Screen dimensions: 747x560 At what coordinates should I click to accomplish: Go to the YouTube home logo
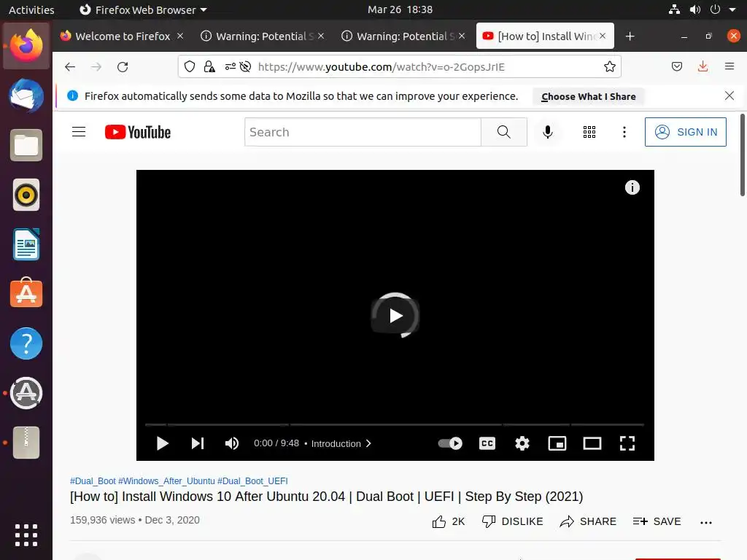(138, 132)
